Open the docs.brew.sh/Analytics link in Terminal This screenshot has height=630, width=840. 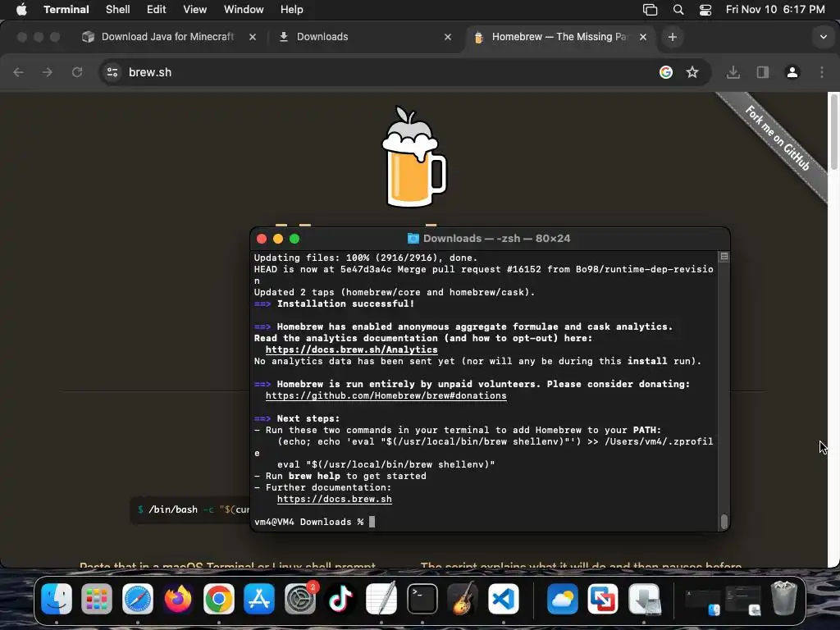[x=351, y=349]
